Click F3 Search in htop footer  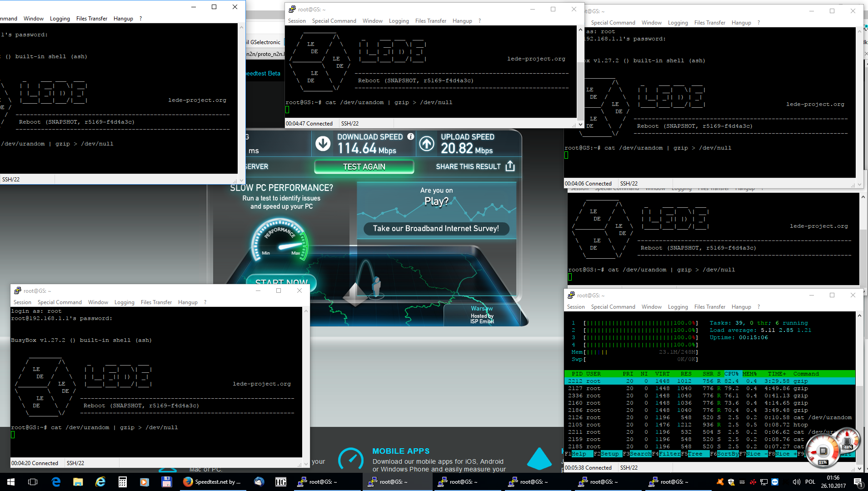pos(637,454)
